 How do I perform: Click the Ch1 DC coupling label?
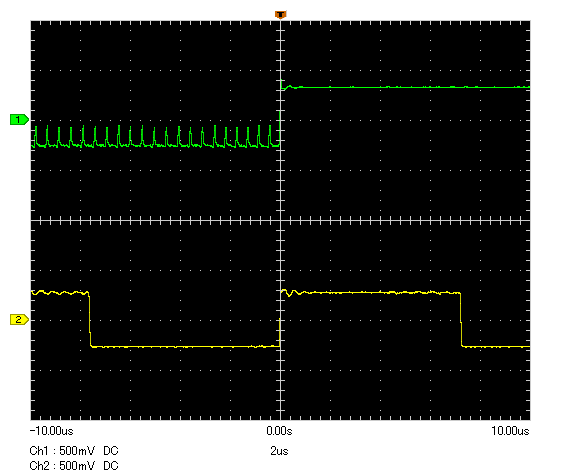point(111,451)
